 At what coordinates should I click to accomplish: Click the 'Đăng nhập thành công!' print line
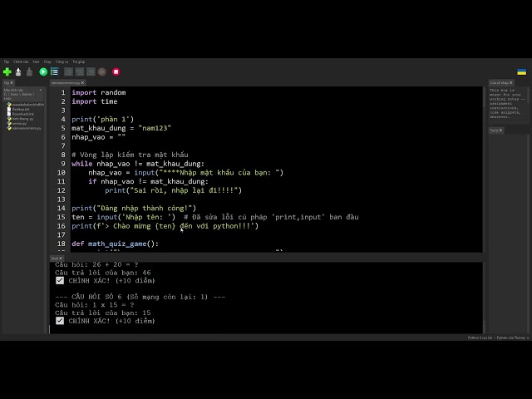134,208
